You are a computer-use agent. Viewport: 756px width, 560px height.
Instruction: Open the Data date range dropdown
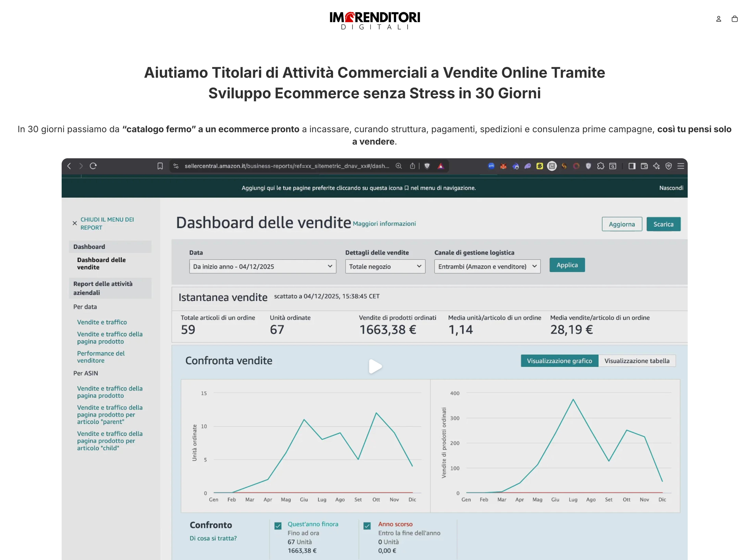click(262, 267)
